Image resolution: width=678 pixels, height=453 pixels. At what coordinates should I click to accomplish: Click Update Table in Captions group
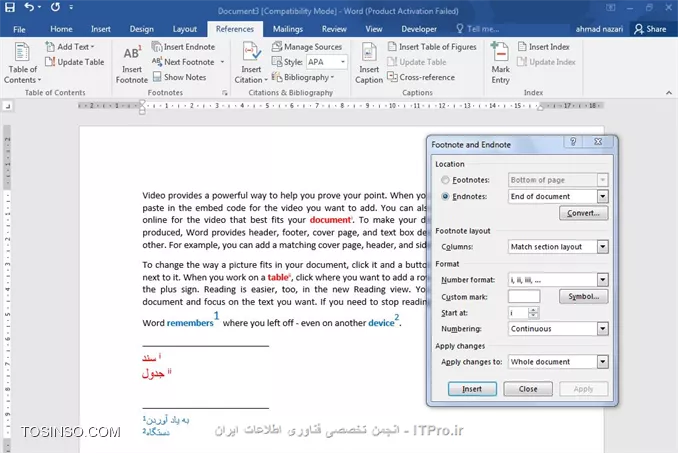417,62
